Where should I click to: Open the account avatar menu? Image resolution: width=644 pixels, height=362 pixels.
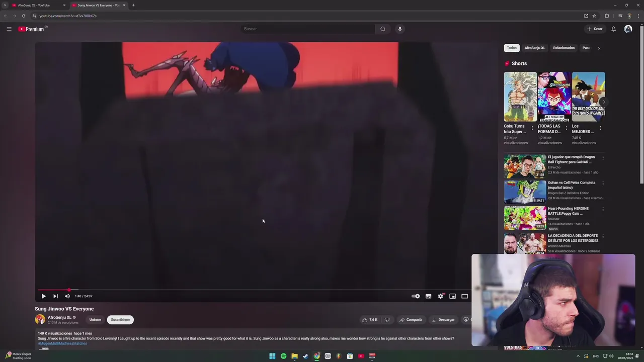pyautogui.click(x=628, y=29)
